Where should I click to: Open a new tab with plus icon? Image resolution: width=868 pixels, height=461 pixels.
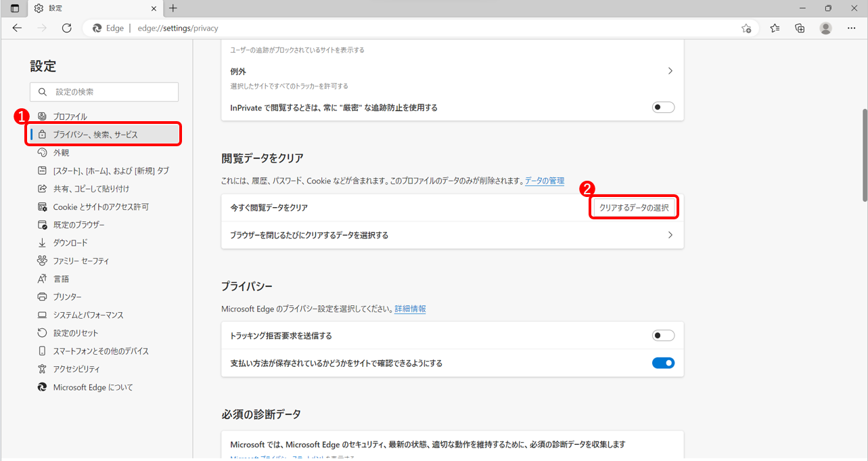173,8
